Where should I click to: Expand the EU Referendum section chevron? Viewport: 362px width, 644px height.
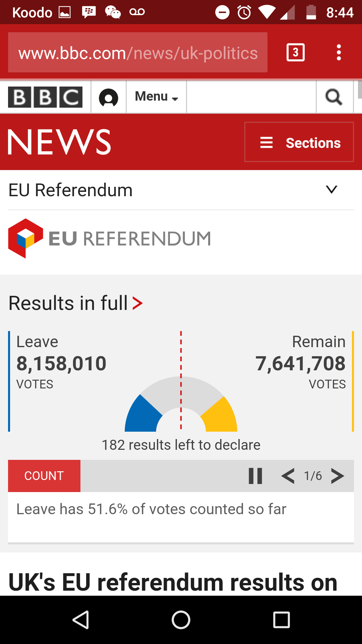coord(331,190)
